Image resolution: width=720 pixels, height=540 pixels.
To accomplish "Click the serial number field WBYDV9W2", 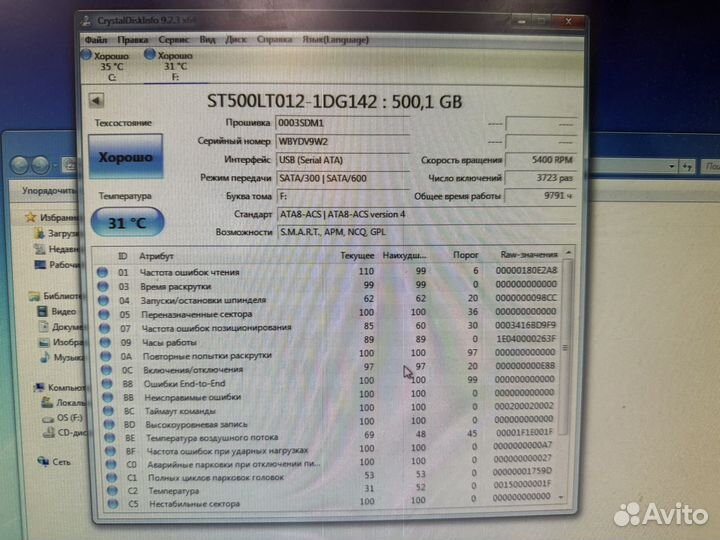I will click(342, 141).
